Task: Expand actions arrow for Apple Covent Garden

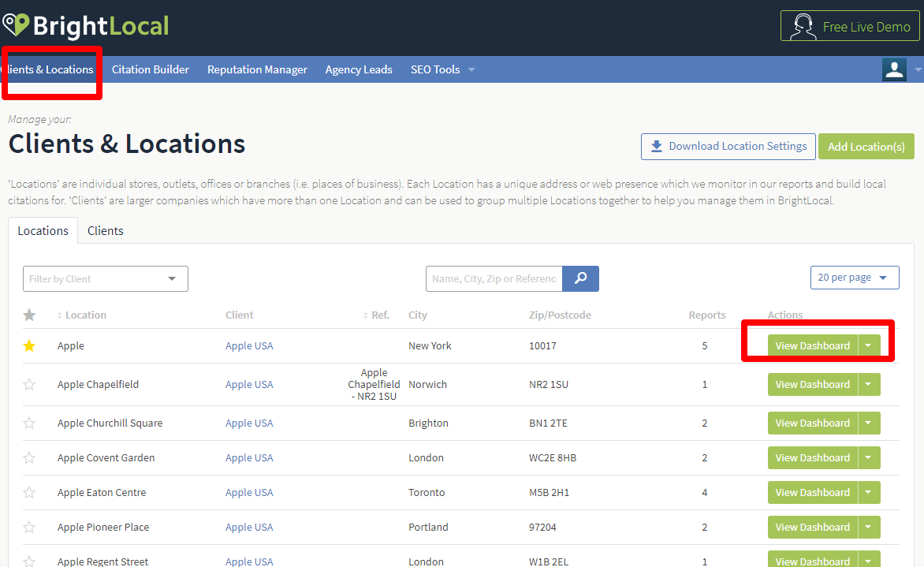Action: [869, 457]
